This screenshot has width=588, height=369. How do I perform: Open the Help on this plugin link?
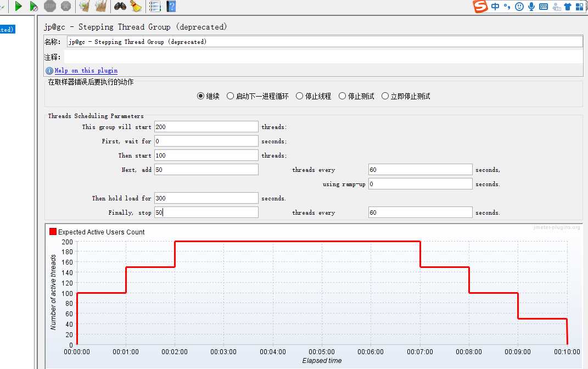86,70
